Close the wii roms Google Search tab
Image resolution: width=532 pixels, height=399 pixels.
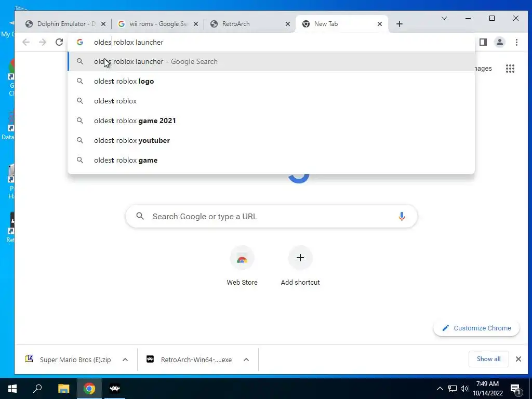click(x=196, y=24)
